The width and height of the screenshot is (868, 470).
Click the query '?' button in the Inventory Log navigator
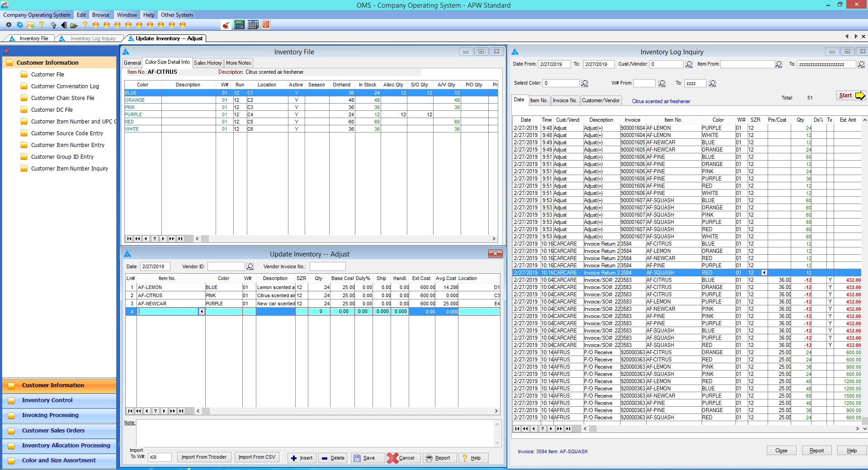click(542, 428)
